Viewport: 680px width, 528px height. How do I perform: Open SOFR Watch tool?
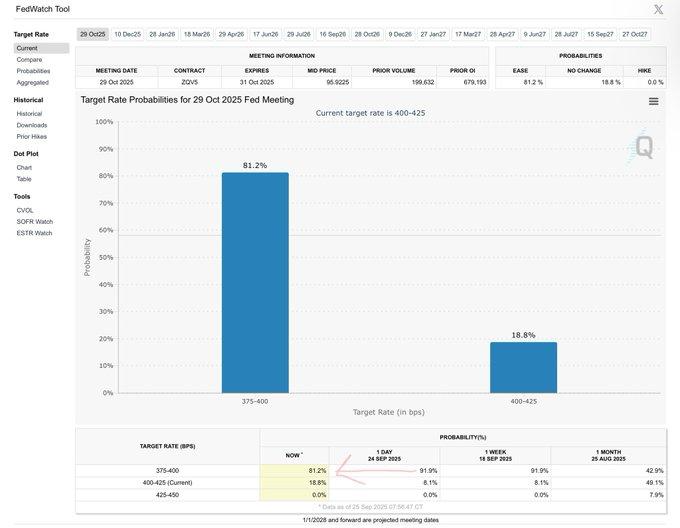34,221
